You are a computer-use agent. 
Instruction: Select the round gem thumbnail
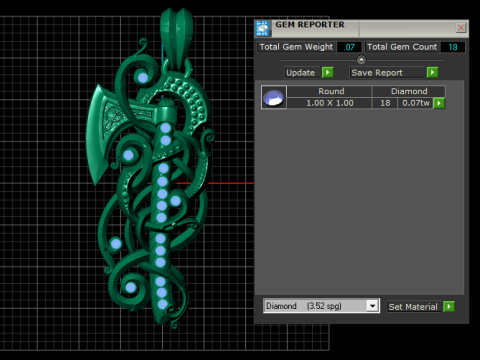(x=274, y=97)
